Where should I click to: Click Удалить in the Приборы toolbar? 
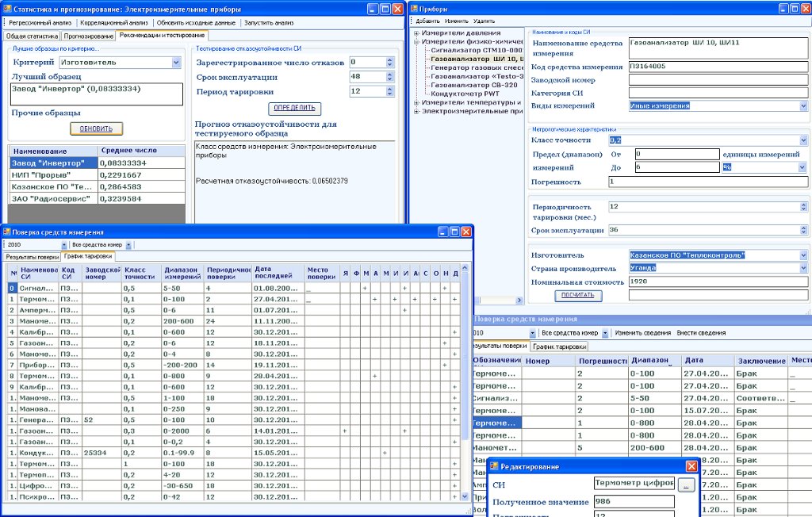(484, 21)
